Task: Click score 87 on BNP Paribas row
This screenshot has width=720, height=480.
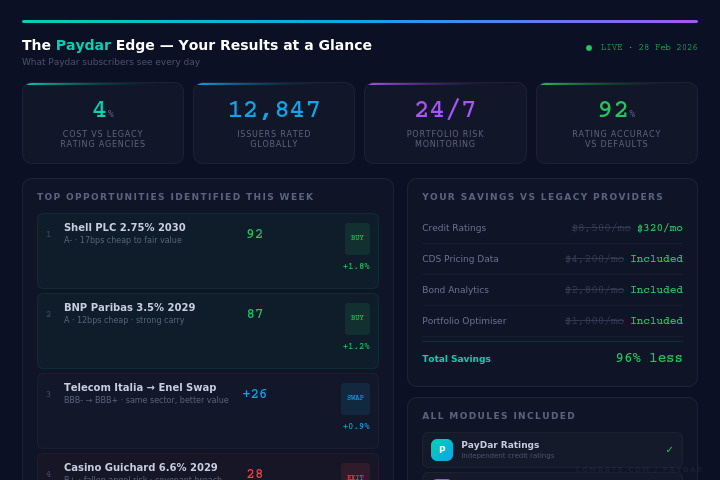Action: point(255,314)
